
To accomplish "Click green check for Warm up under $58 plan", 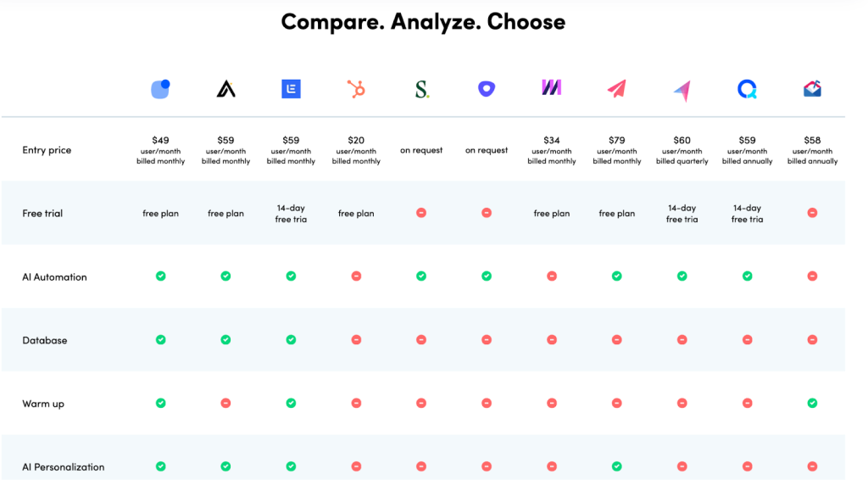I will [812, 403].
